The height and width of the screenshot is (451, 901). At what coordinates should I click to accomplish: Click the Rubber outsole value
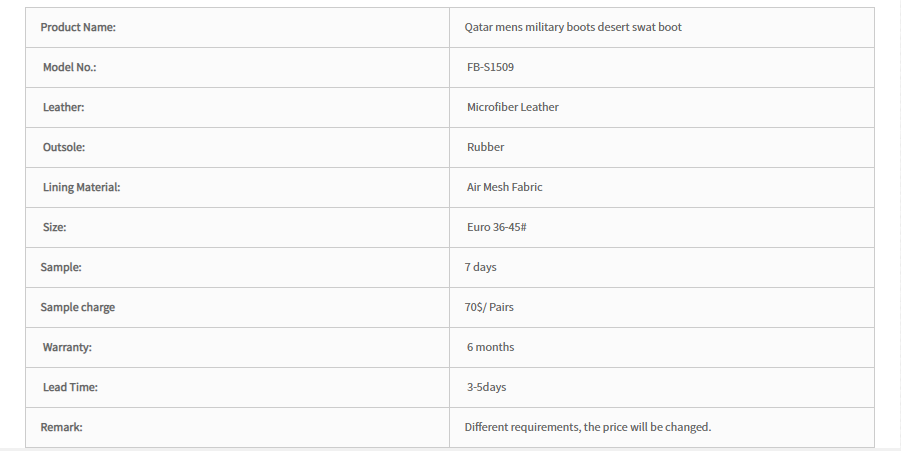tap(486, 147)
